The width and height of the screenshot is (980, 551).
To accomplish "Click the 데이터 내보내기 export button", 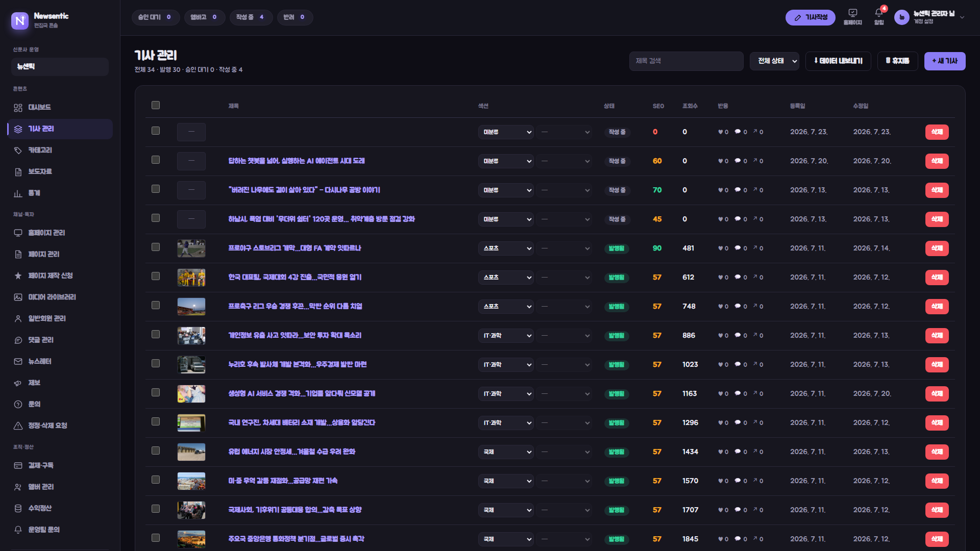I will pos(838,61).
